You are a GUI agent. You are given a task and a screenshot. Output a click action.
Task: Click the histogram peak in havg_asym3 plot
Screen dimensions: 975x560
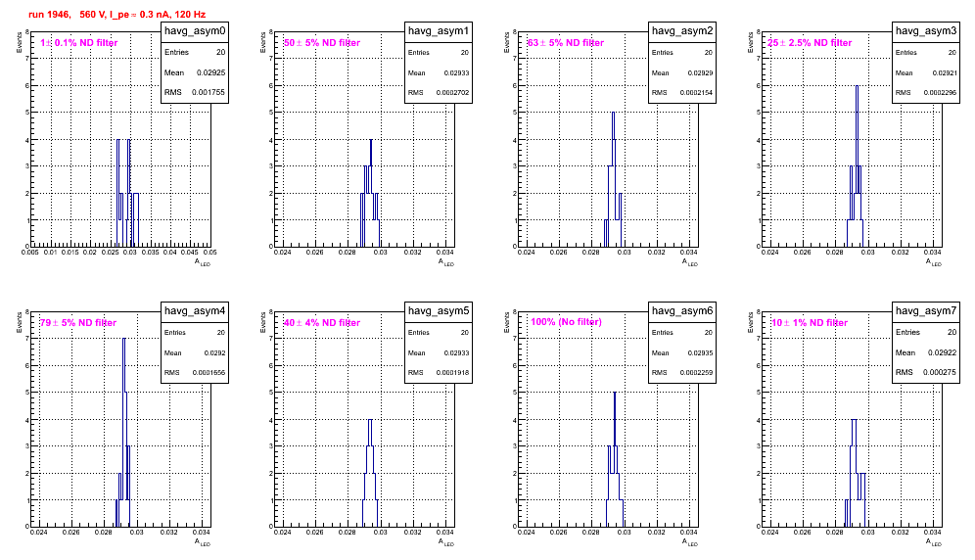(857, 86)
